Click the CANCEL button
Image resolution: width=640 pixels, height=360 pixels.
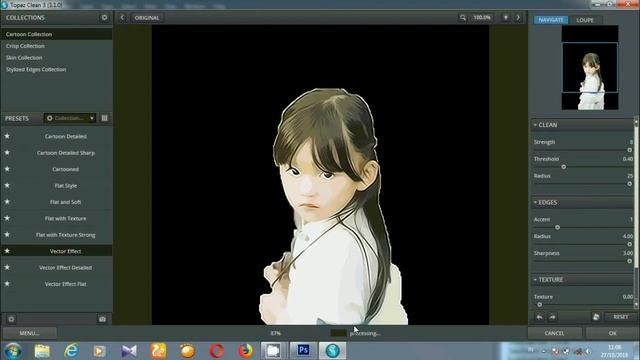pos(554,333)
